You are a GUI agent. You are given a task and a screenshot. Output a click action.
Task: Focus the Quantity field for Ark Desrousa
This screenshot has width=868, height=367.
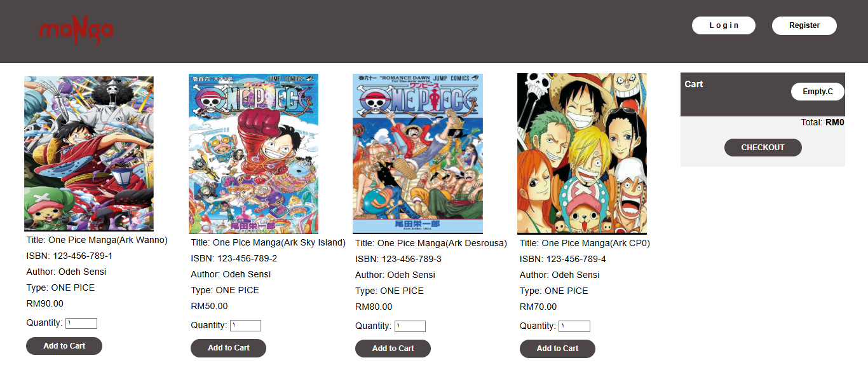click(410, 326)
